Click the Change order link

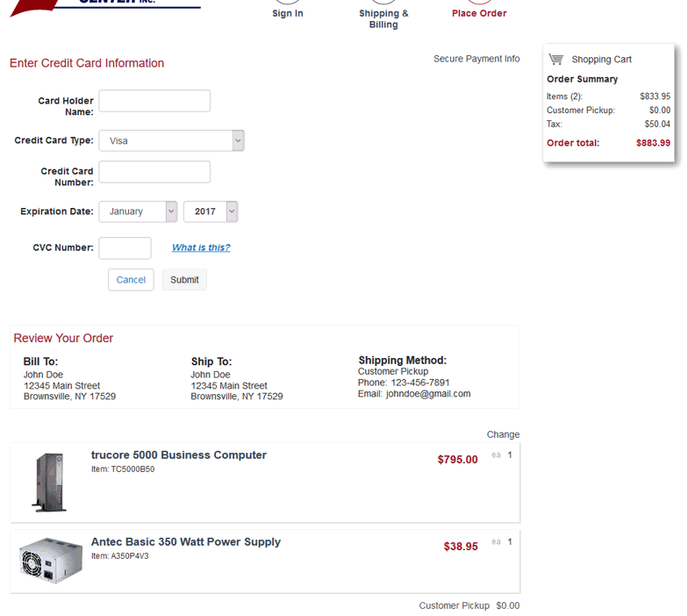pos(503,434)
